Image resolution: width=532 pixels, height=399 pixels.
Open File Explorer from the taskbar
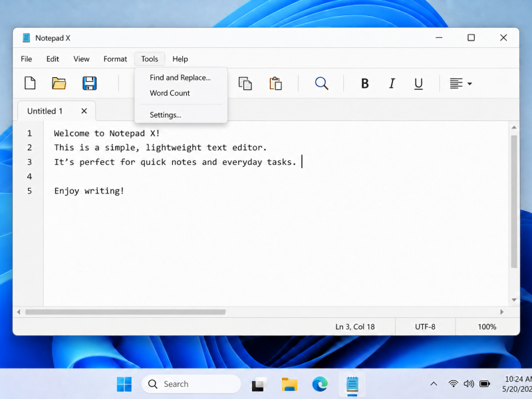289,384
